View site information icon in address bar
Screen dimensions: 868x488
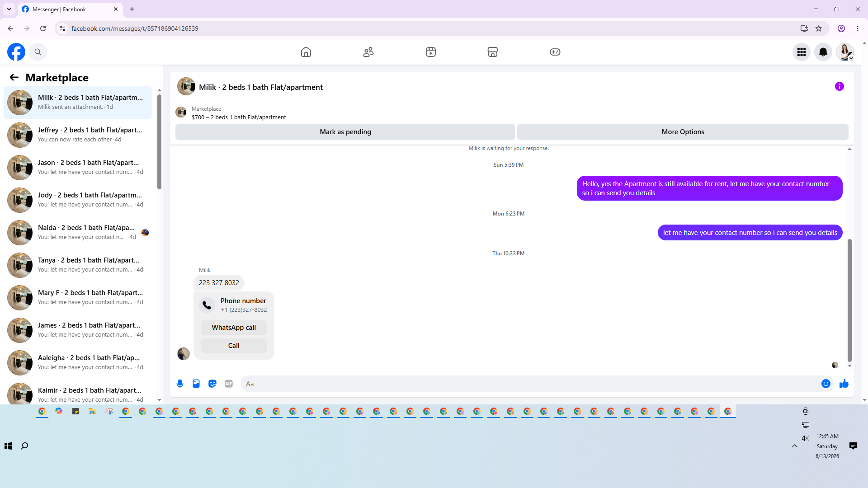(62, 28)
